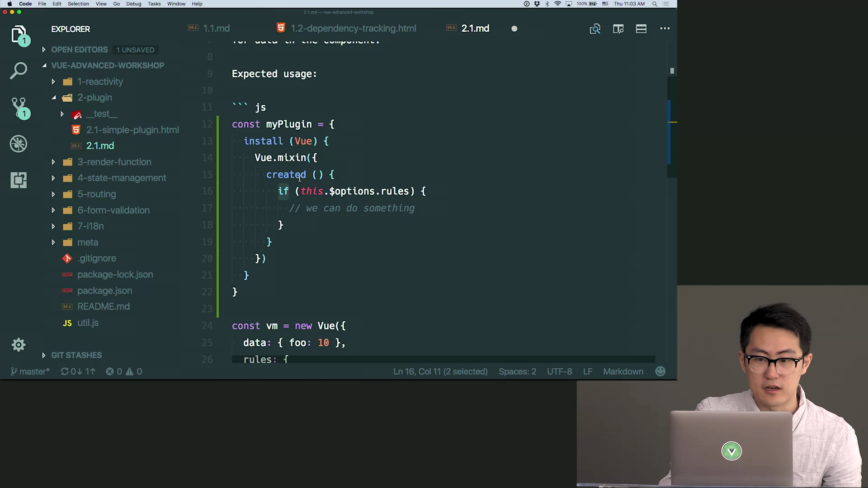Viewport: 868px width, 488px height.
Task: Expand the __test__ folder
Action: pos(62,114)
